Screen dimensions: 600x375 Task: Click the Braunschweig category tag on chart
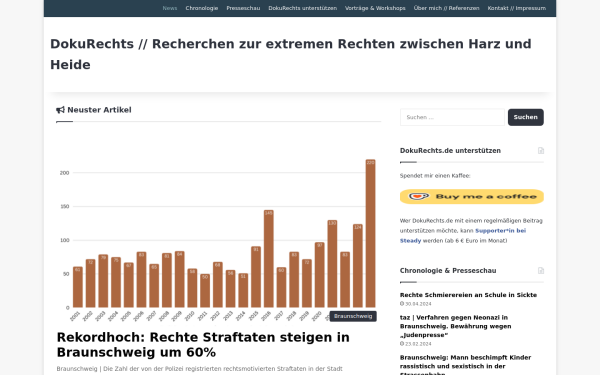tap(353, 316)
